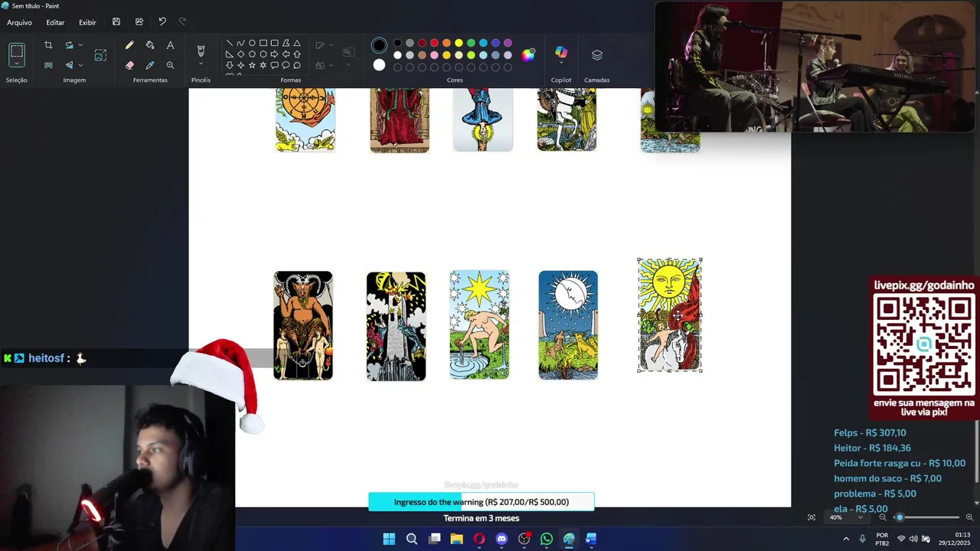Open the 40% zoom level dropdown
The width and height of the screenshot is (980, 551).
click(x=847, y=517)
